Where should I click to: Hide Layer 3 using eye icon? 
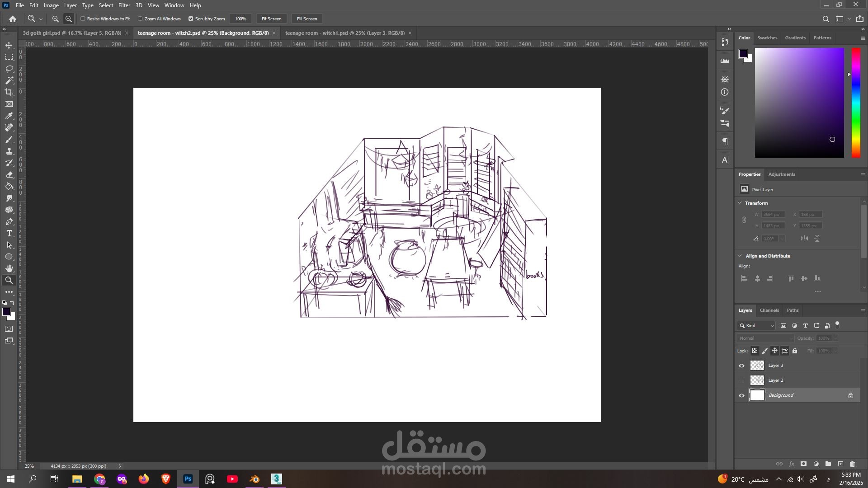pos(741,366)
